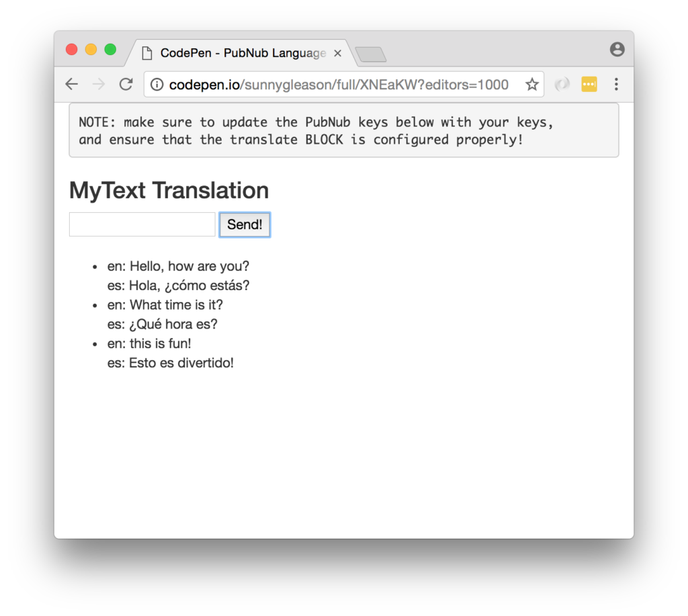
Task: Open the Chrome profile avatar icon
Action: pyautogui.click(x=617, y=49)
